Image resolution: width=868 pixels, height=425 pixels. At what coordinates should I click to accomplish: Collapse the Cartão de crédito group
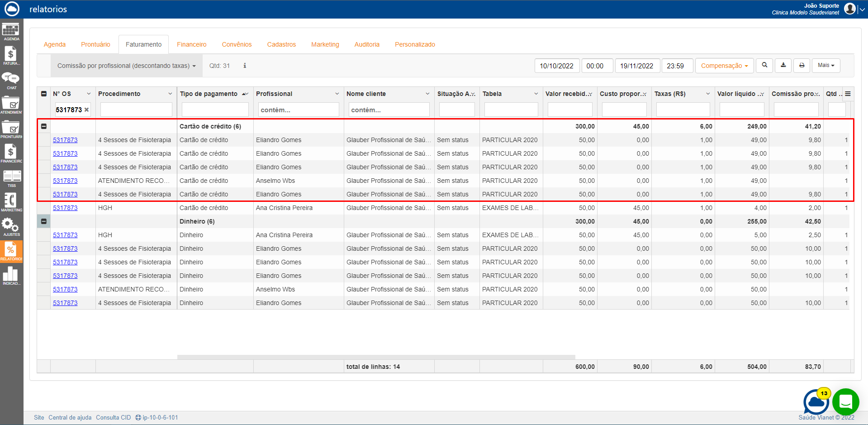44,126
